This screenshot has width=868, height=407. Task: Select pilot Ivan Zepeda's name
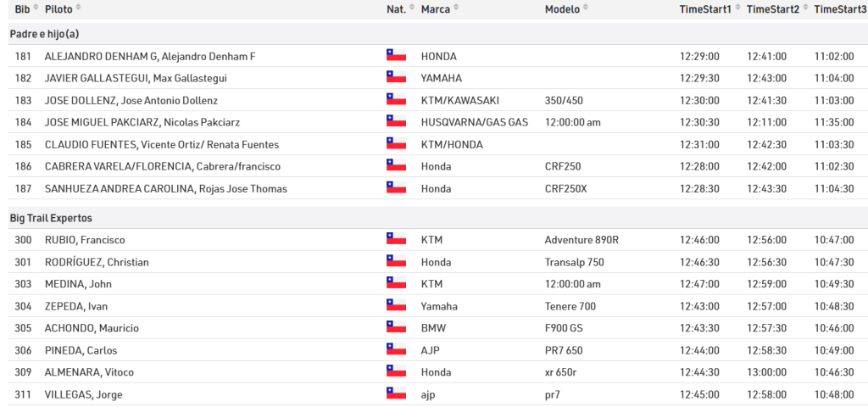tap(76, 306)
